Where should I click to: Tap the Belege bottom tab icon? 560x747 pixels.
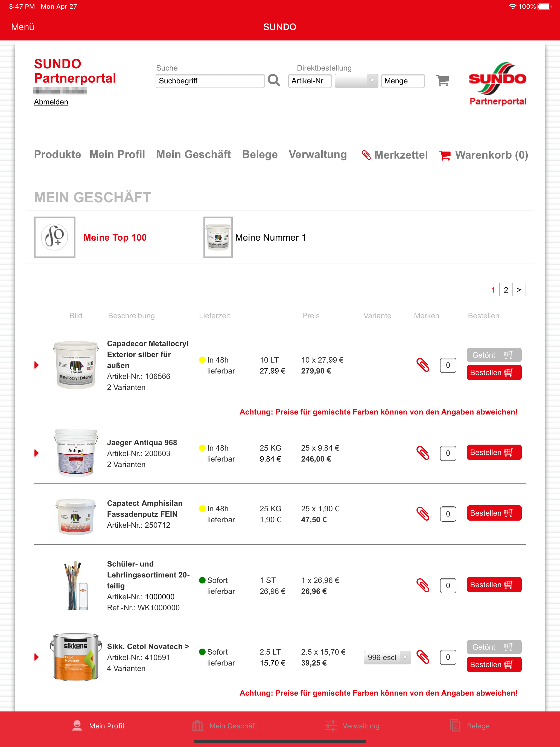(455, 726)
